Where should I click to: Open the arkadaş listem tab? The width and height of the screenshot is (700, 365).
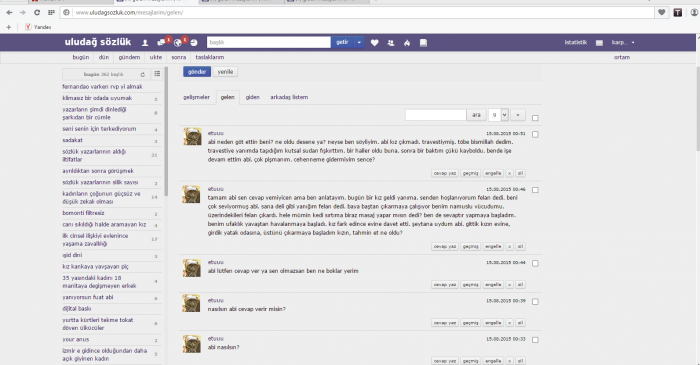289,97
